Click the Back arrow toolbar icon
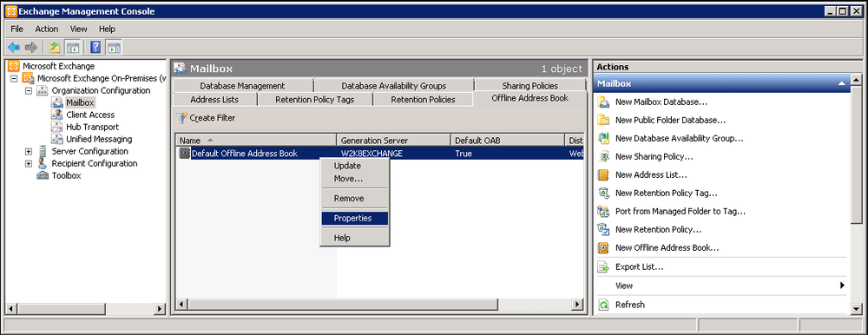The width and height of the screenshot is (868, 335). [14, 48]
